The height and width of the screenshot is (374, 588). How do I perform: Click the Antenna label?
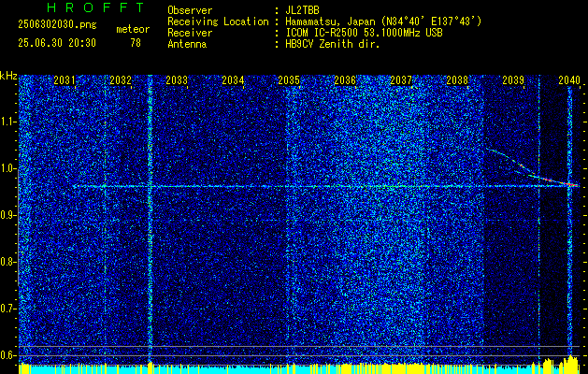click(187, 44)
